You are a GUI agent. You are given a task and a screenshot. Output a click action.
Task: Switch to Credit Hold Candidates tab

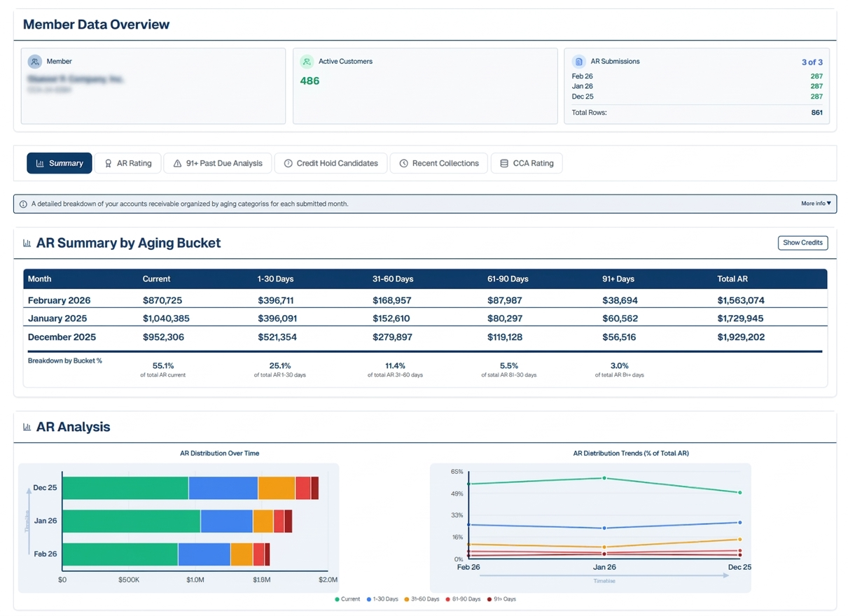coord(331,163)
